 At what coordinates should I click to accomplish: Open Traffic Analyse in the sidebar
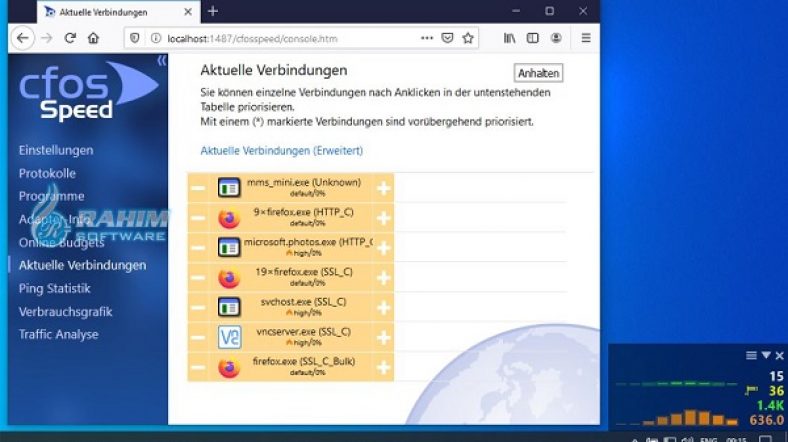point(58,335)
